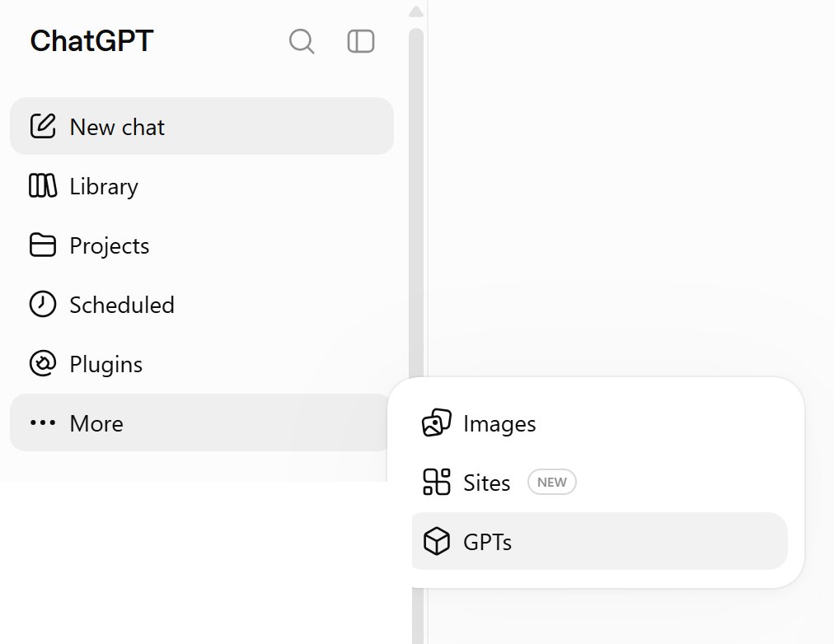This screenshot has width=834, height=644.
Task: Click the Scheduled clock icon
Action: (x=43, y=304)
